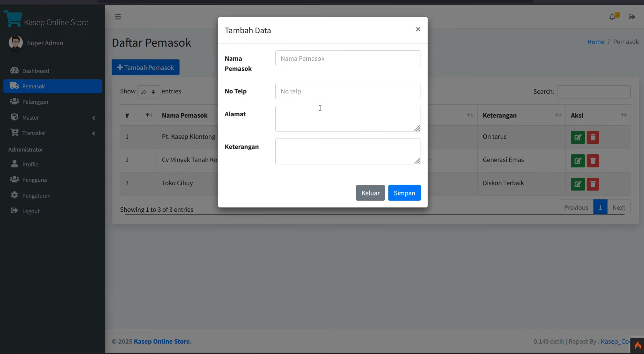Open Pengaturan settings in sidebar
Viewport: 644px width, 354px height.
tap(52, 196)
